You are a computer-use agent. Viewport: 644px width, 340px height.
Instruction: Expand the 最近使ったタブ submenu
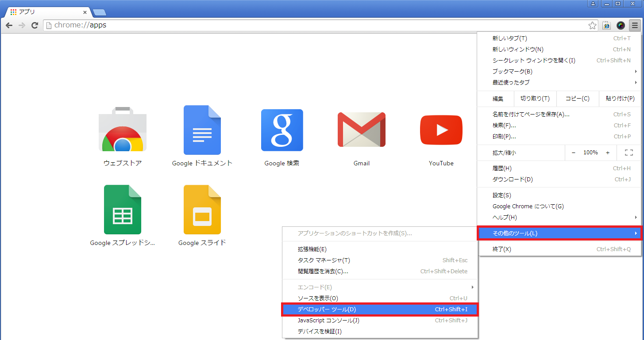[x=559, y=83]
